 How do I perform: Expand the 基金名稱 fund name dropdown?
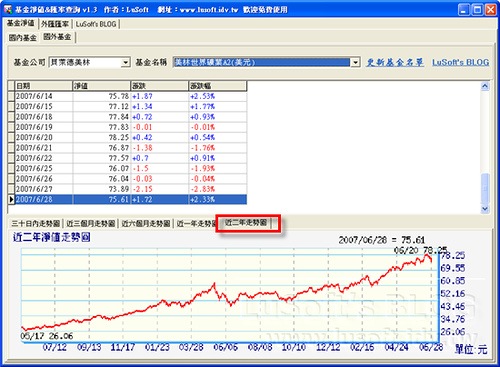(355, 62)
